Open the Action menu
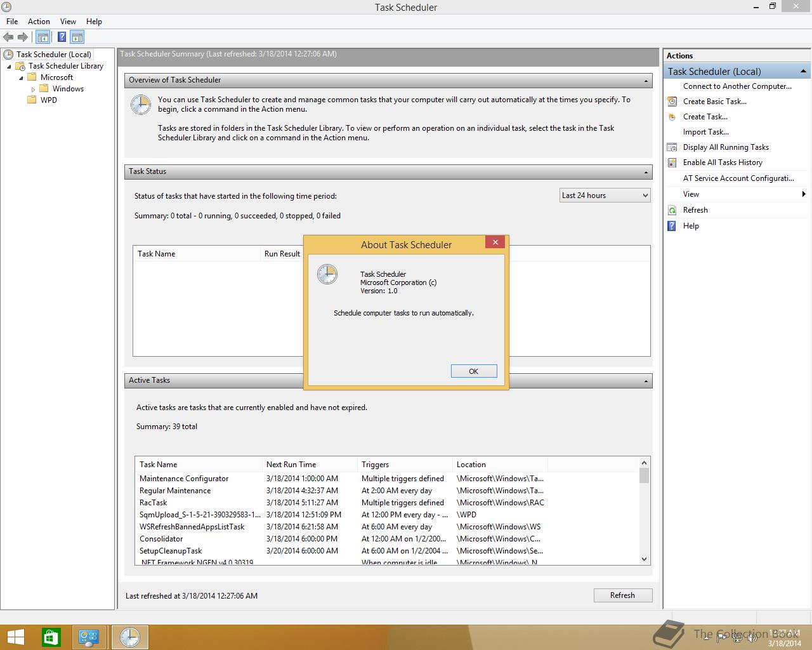Image resolution: width=812 pixels, height=650 pixels. pos(39,21)
